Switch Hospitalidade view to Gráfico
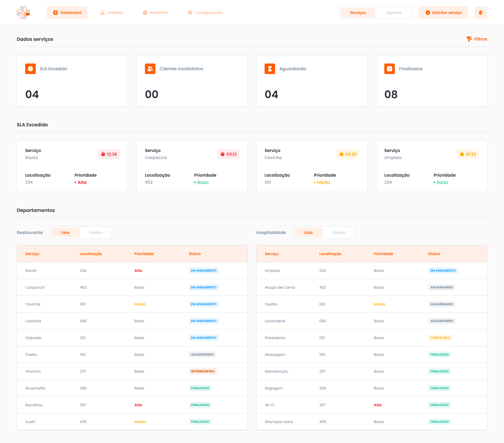The width and height of the screenshot is (504, 443). tap(339, 233)
